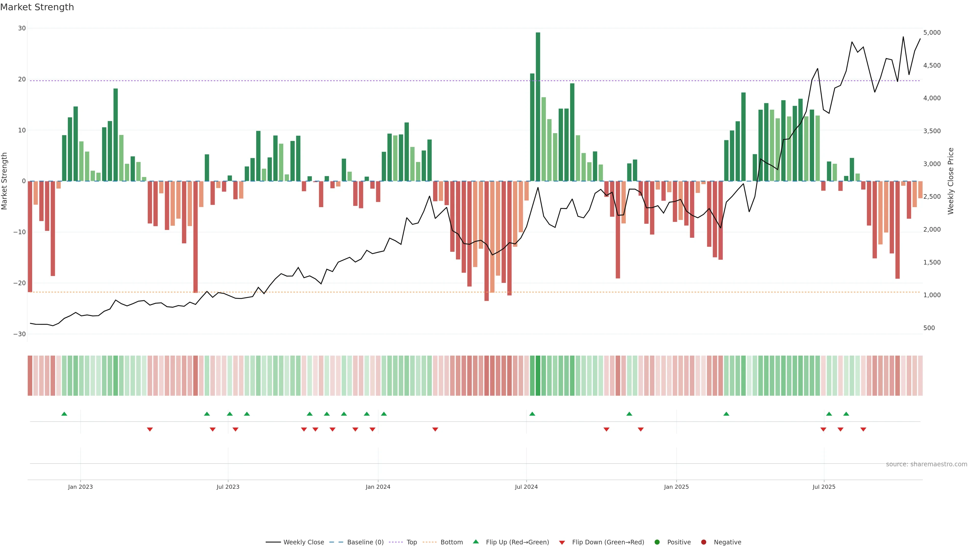980x551 pixels.
Task: Click the Jan 2023 axis label
Action: (80, 487)
